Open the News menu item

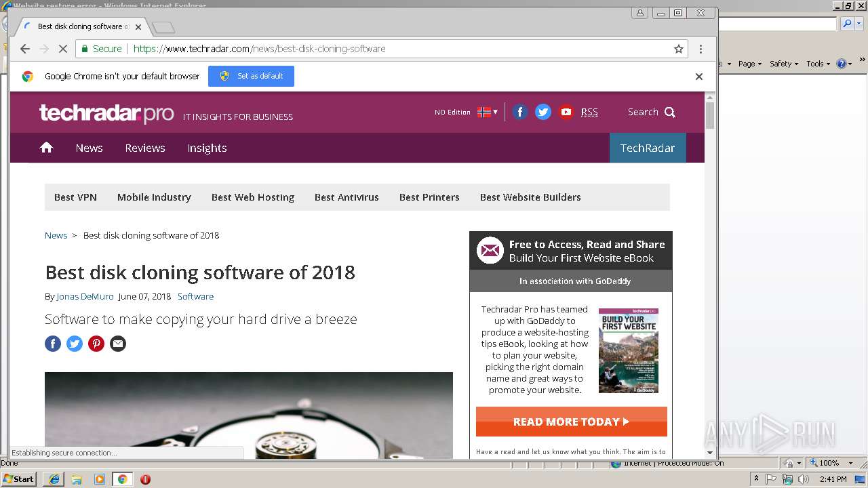[x=89, y=148]
